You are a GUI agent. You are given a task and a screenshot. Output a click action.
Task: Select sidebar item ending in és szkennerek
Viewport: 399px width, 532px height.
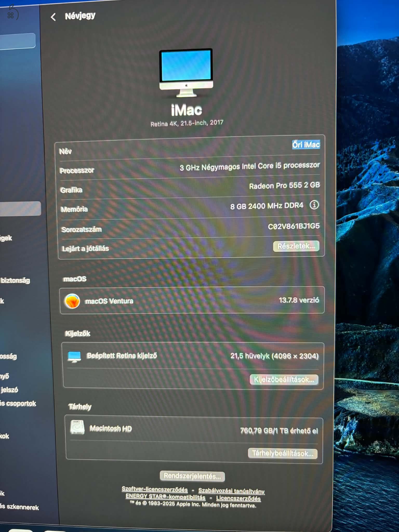point(19,507)
